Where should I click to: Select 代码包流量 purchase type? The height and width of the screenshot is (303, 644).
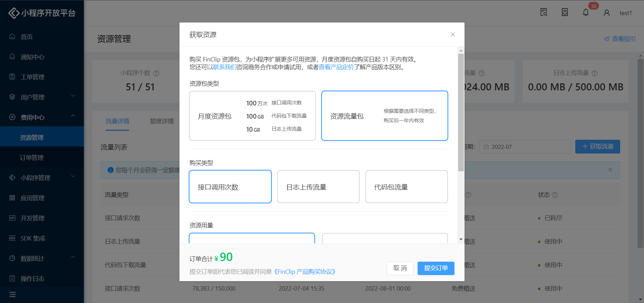tap(406, 187)
